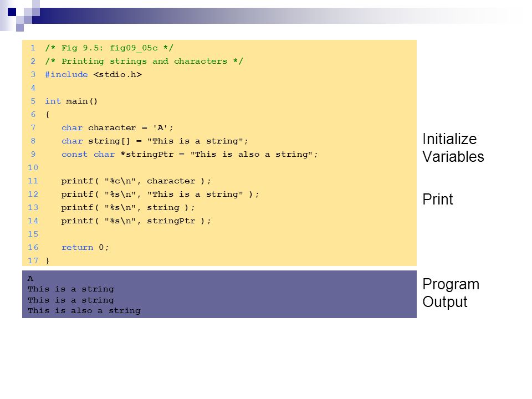This screenshot has height=399, width=532.
Task: Click printf on line 14
Action: click(x=77, y=221)
